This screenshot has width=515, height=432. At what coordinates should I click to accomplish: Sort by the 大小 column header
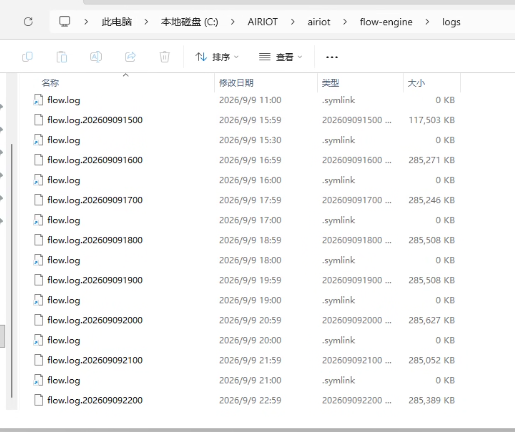point(416,83)
